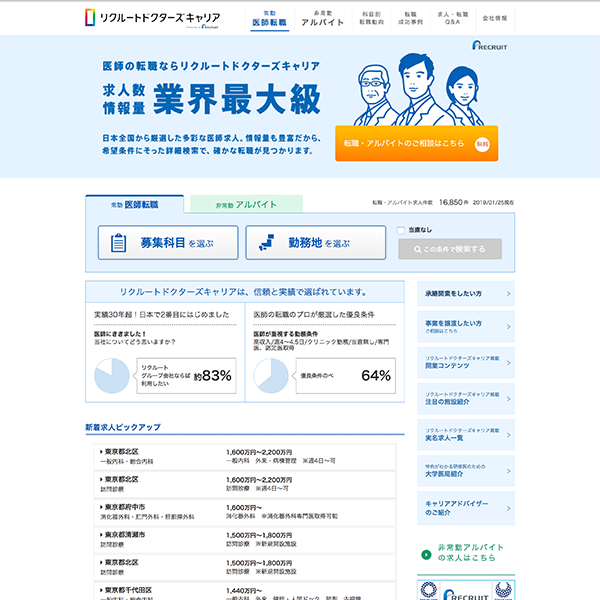Screen dimensions: 600x600
Task: Open the 科目別 転職動向 nav menu item
Action: click(371, 18)
